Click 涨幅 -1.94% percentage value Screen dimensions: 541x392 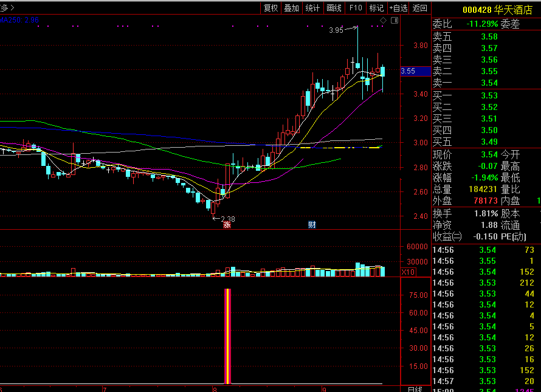(x=484, y=177)
